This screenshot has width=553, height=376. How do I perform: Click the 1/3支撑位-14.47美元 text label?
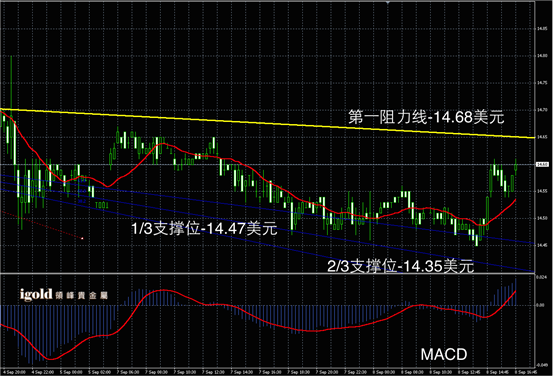click(204, 228)
